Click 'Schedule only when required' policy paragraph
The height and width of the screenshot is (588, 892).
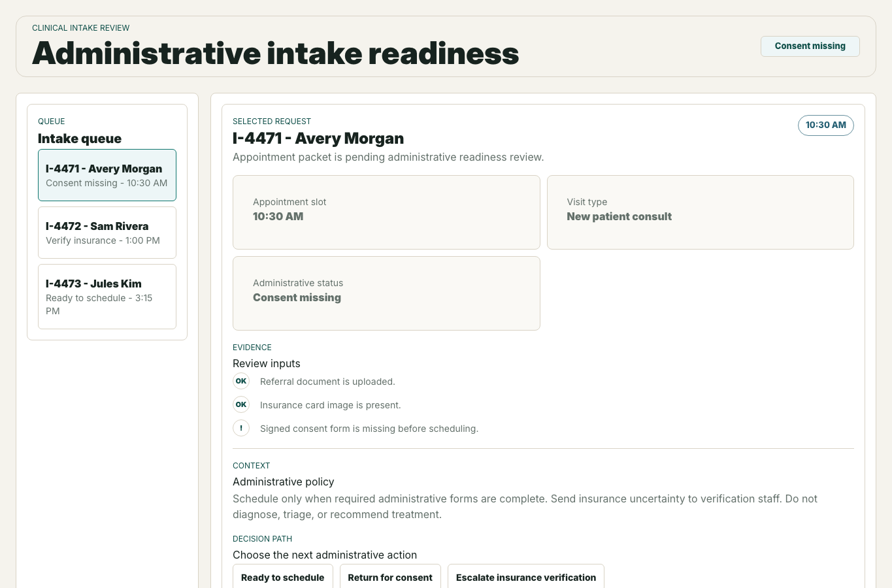(525, 506)
